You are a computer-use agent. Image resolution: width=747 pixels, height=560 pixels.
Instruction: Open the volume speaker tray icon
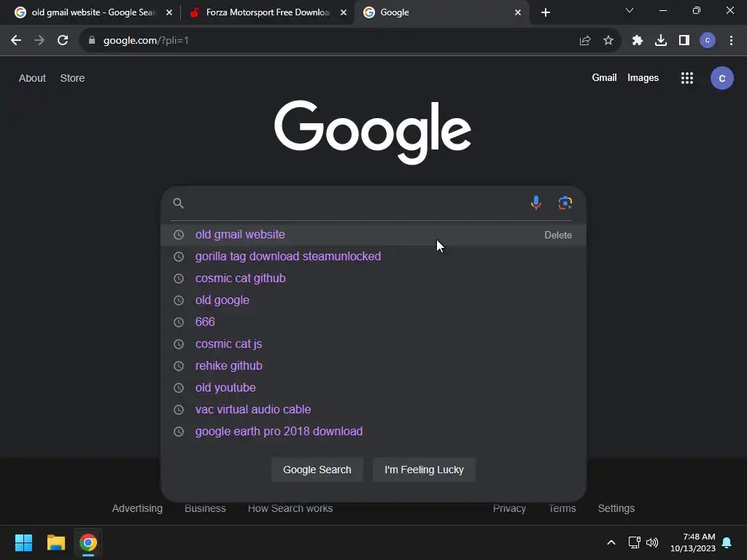coord(652,542)
